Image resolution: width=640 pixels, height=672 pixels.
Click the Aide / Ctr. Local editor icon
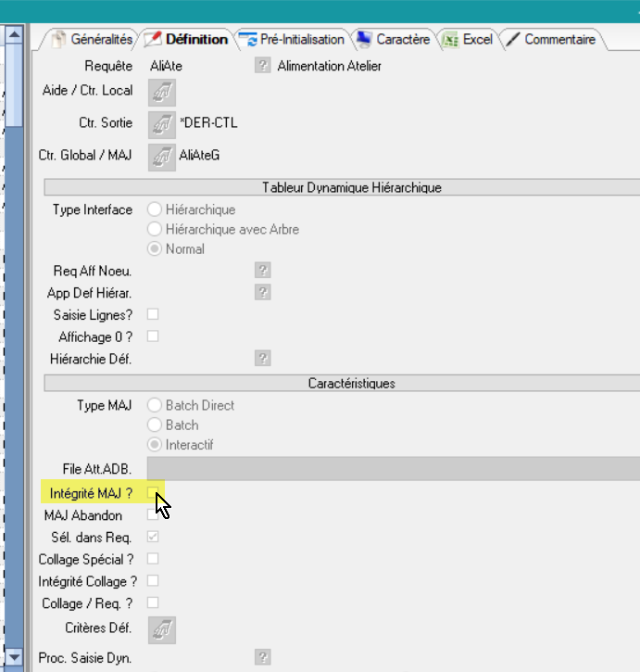(163, 92)
